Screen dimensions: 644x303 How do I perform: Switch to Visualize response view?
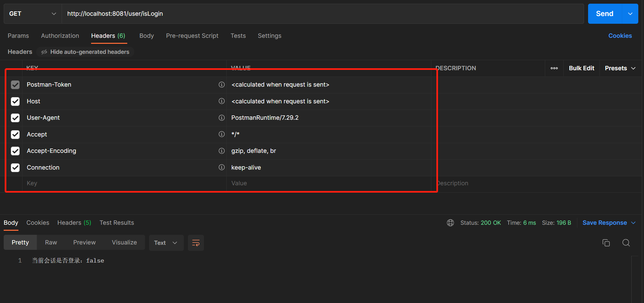124,242
